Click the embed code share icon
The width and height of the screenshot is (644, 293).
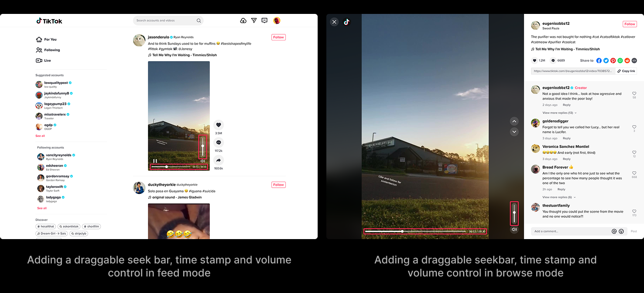[x=634, y=60]
